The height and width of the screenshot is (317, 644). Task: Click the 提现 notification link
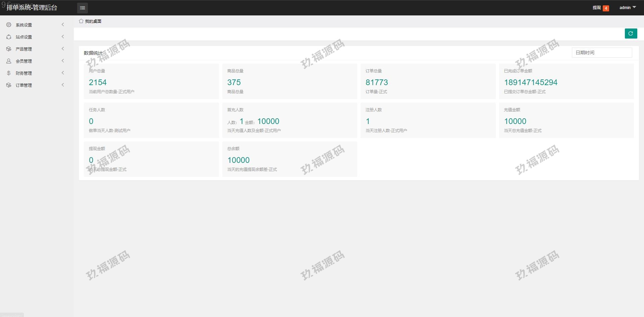click(596, 8)
